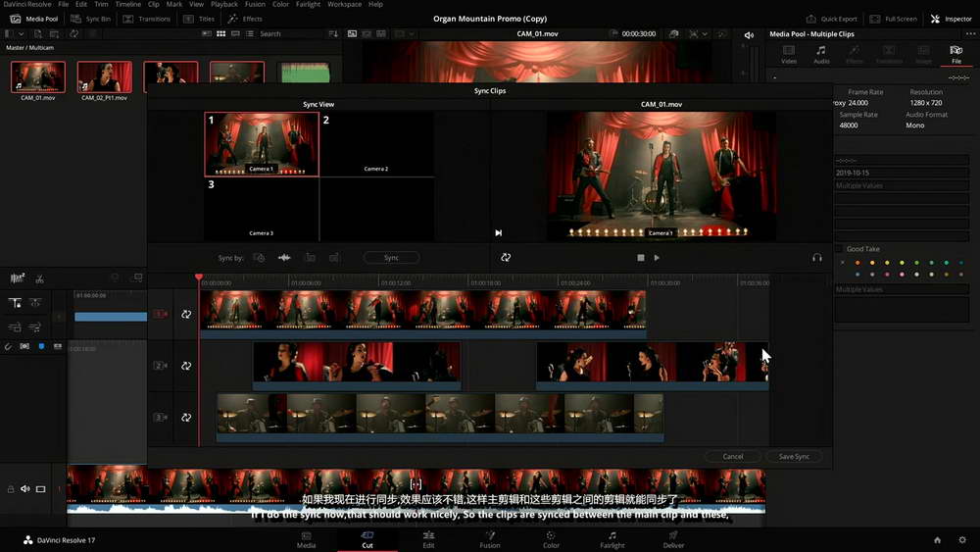This screenshot has height=552, width=980.
Task: Open the Sync Bin
Action: tap(90, 19)
